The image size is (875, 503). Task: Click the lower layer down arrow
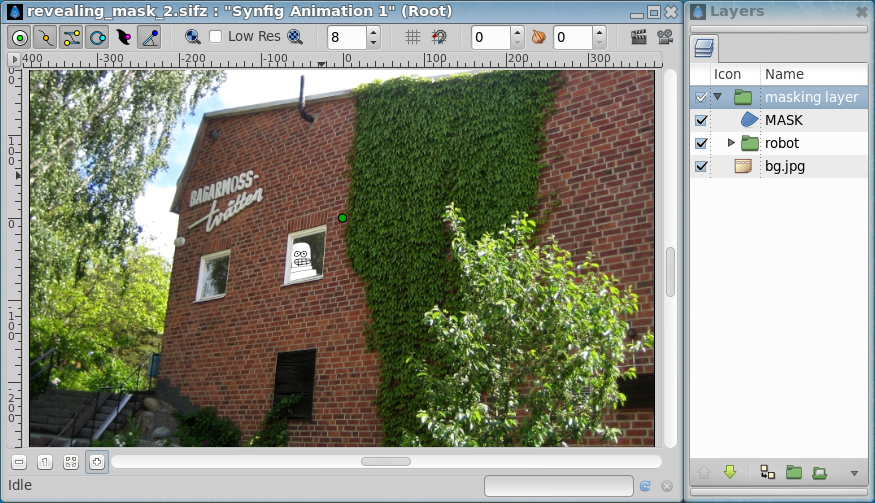730,472
